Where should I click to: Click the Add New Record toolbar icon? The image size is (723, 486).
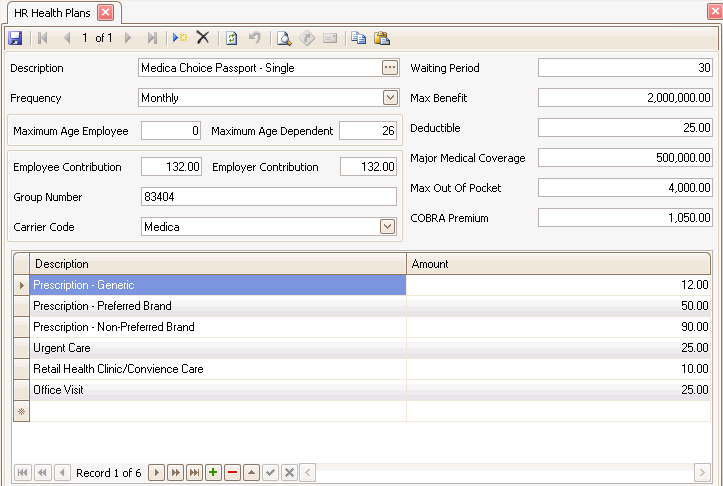point(179,38)
